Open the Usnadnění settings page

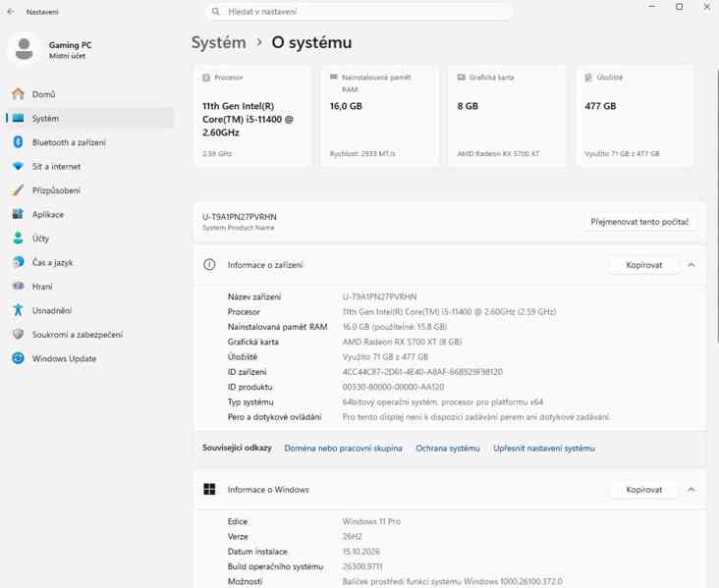(90, 310)
